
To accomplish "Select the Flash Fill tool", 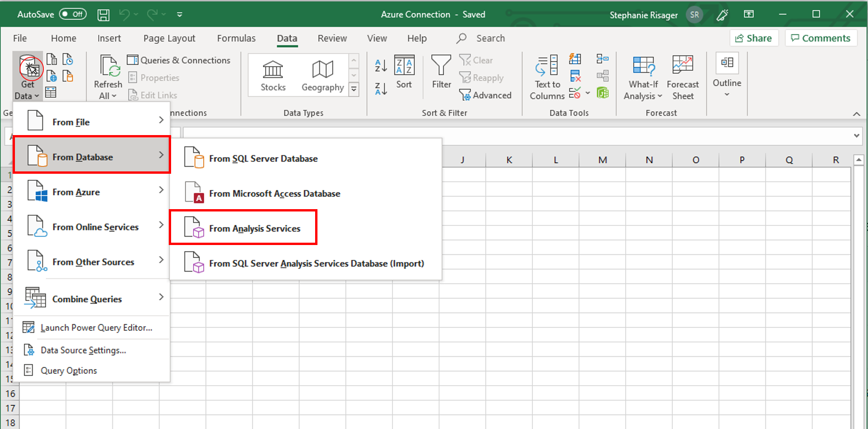I will point(575,59).
